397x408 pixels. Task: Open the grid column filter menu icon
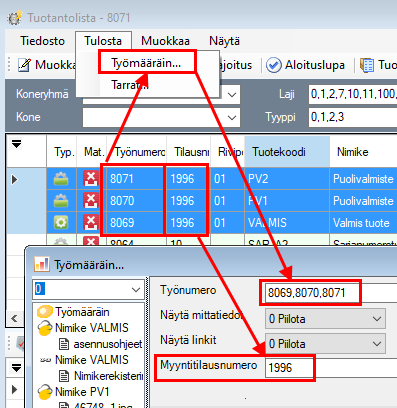16,144
